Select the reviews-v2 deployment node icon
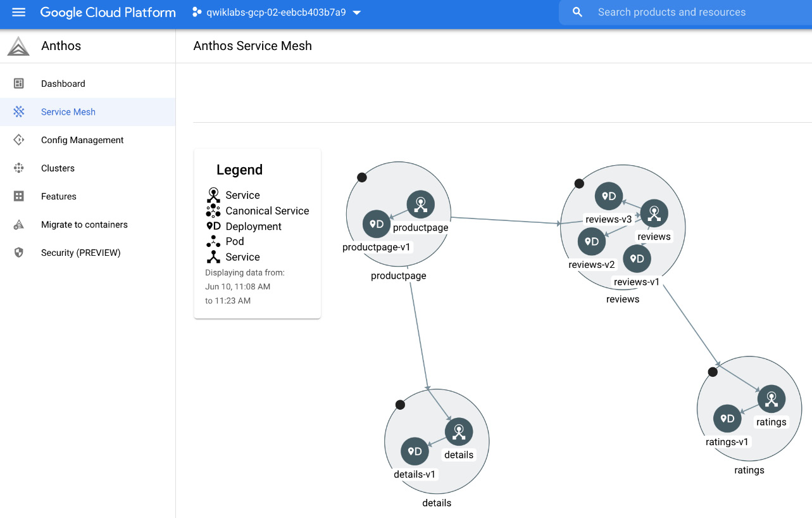Viewport: 812px width, 518px height. (592, 241)
